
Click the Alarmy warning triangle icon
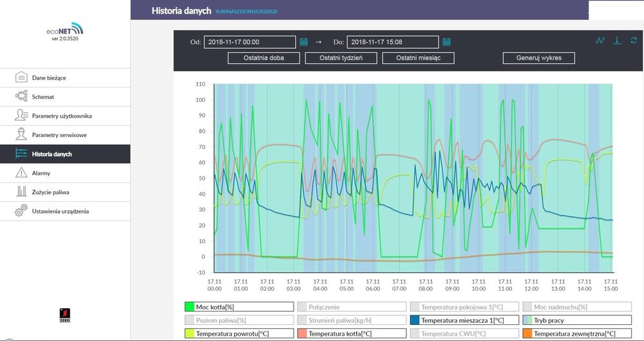point(21,173)
